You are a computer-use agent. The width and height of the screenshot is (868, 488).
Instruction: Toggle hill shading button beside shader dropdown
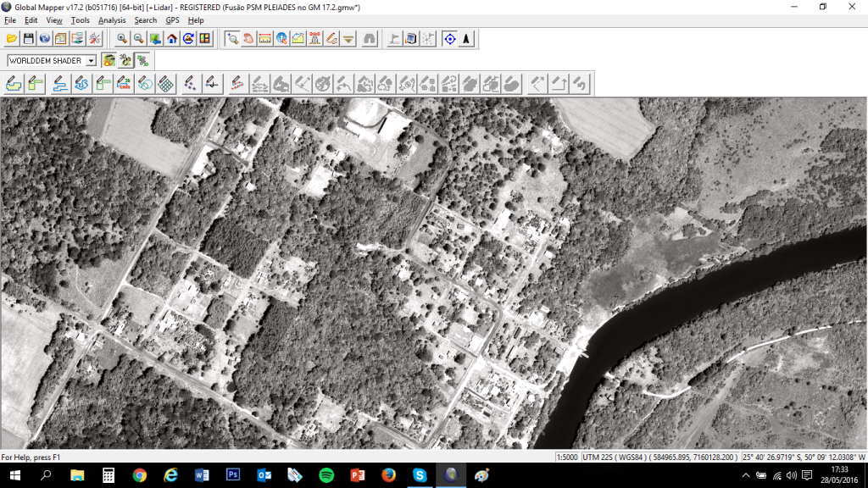point(109,60)
